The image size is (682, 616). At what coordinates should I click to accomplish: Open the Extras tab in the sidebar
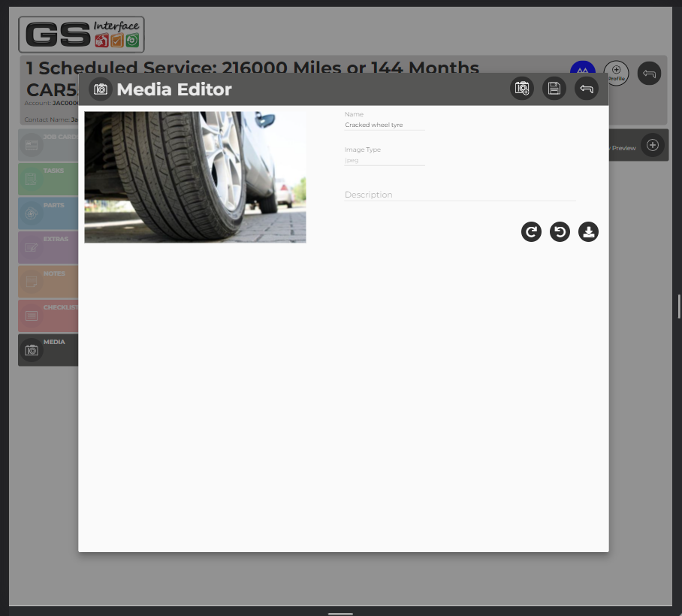pos(48,247)
